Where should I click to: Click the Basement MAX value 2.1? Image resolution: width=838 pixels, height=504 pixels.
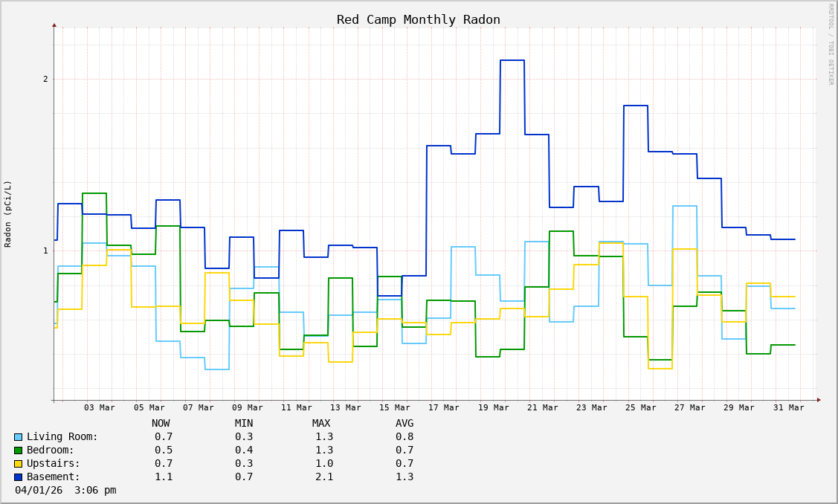324,477
